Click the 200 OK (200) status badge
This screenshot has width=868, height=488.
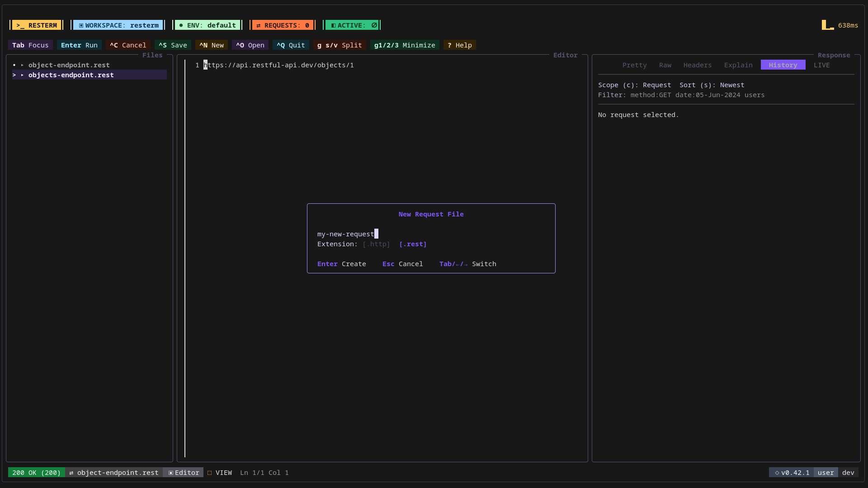click(x=37, y=473)
